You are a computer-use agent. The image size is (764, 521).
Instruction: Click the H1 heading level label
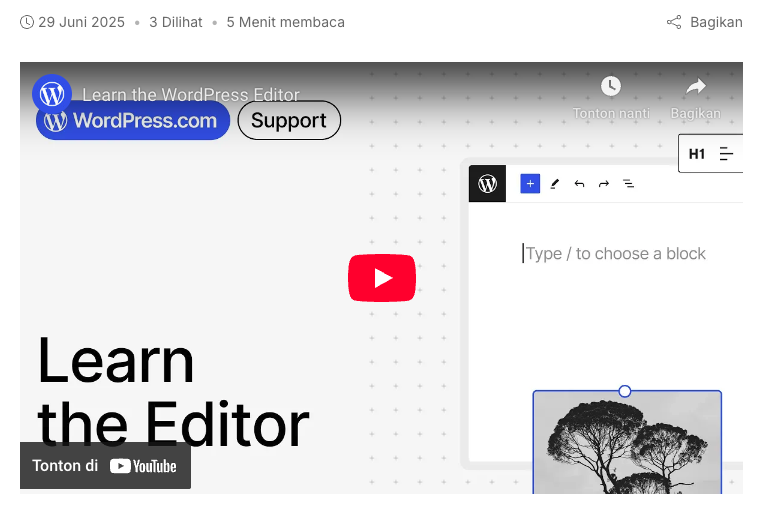(x=697, y=154)
